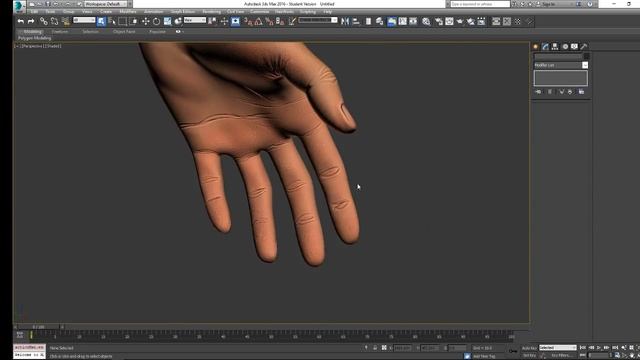Click the Undo arrow icon
Screen dimensions: 640x360
tap(20, 21)
